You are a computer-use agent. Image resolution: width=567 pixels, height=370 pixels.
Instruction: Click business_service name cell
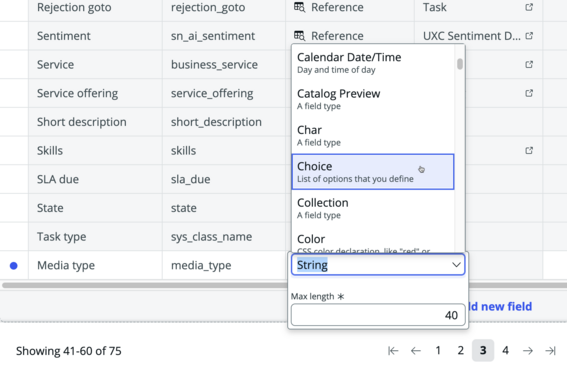pos(224,64)
